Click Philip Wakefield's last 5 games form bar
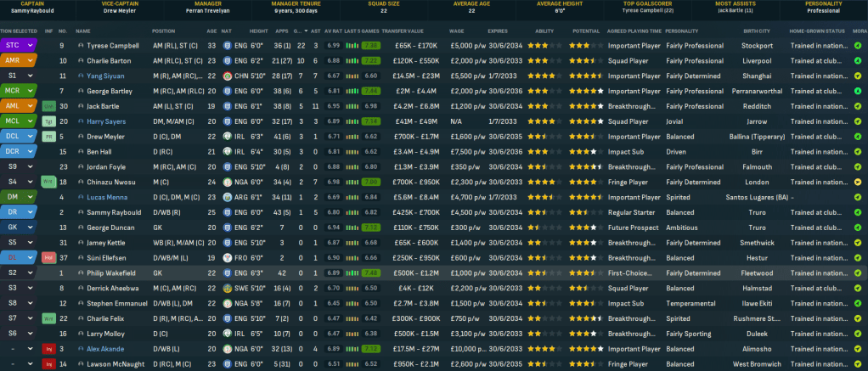Image resolution: width=868 pixels, height=371 pixels. tap(370, 273)
